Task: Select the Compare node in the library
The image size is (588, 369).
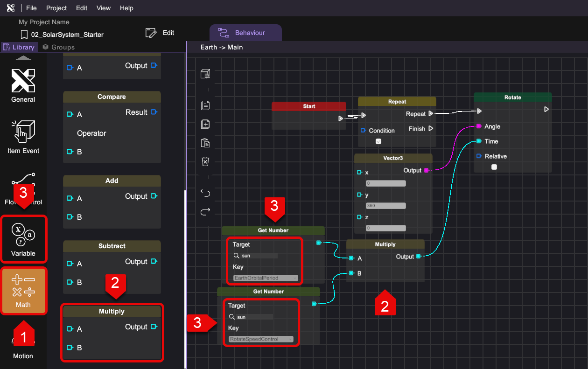Action: pyautogui.click(x=112, y=127)
